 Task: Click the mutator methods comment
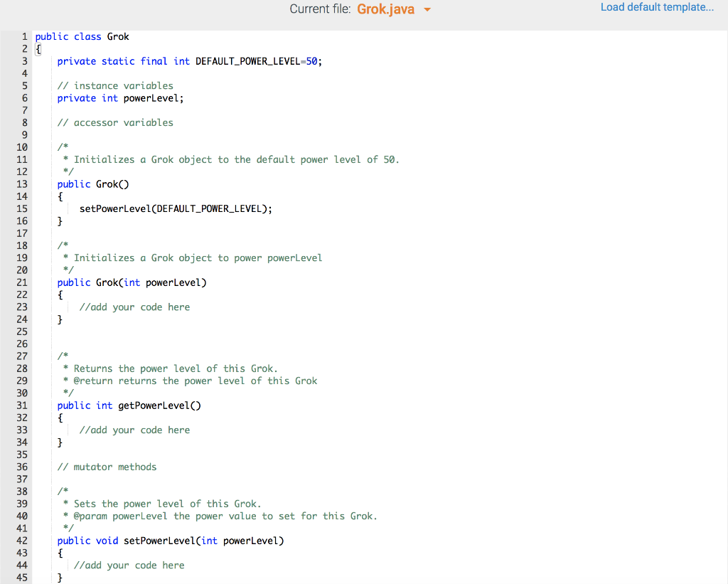click(x=107, y=467)
